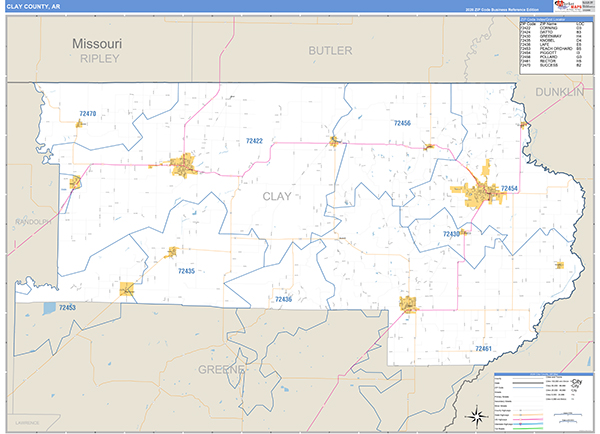Click ZIP code label 72470
600x434 pixels.
point(88,114)
